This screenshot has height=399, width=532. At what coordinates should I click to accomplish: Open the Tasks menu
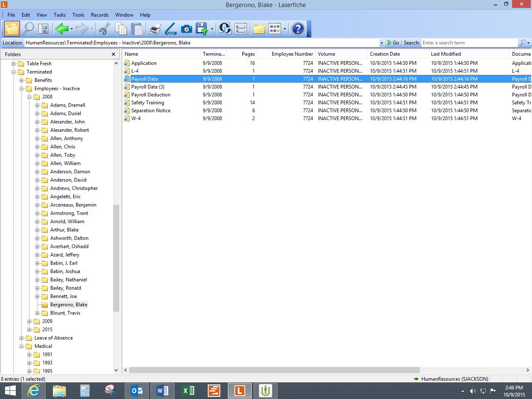pos(59,15)
